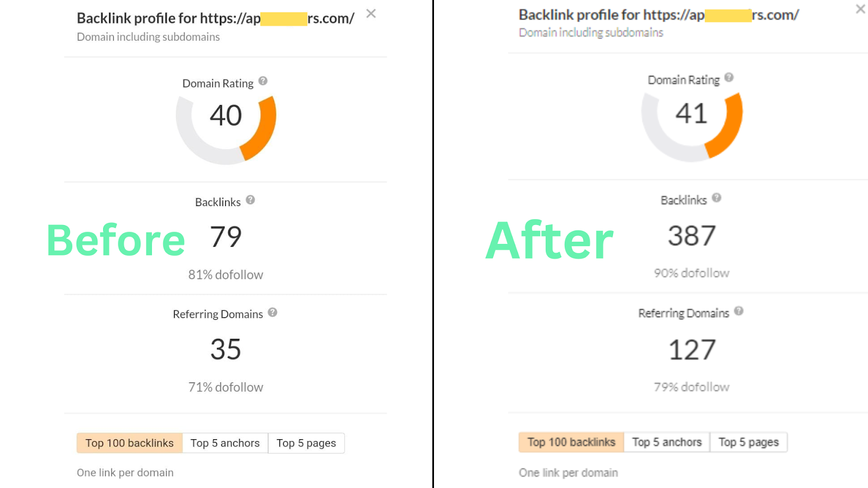Switch to Top 5 anchors tab in Before panel
868x488 pixels.
pyautogui.click(x=225, y=443)
